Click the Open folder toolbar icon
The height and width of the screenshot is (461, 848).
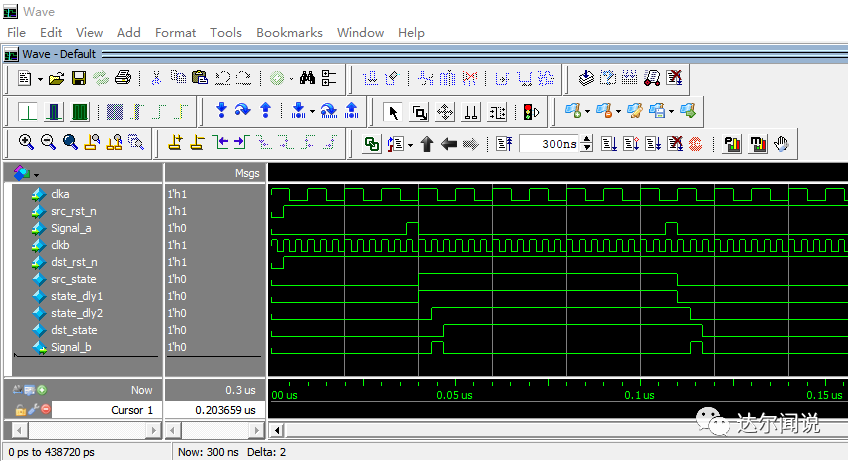coord(56,78)
